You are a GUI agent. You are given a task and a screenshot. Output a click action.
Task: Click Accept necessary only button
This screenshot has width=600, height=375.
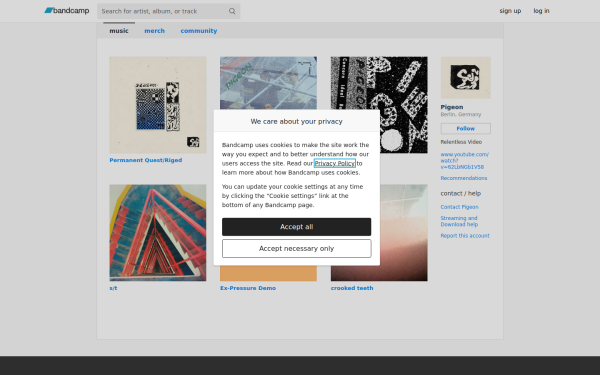[297, 248]
